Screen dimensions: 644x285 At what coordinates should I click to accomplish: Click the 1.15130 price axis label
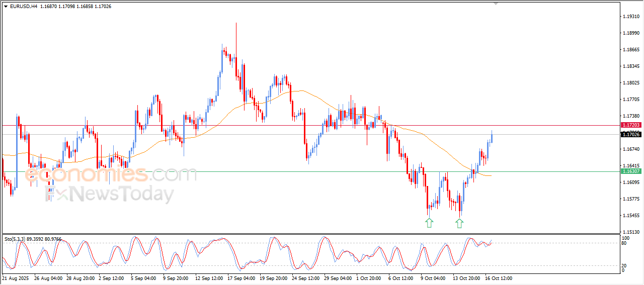pyautogui.click(x=631, y=232)
